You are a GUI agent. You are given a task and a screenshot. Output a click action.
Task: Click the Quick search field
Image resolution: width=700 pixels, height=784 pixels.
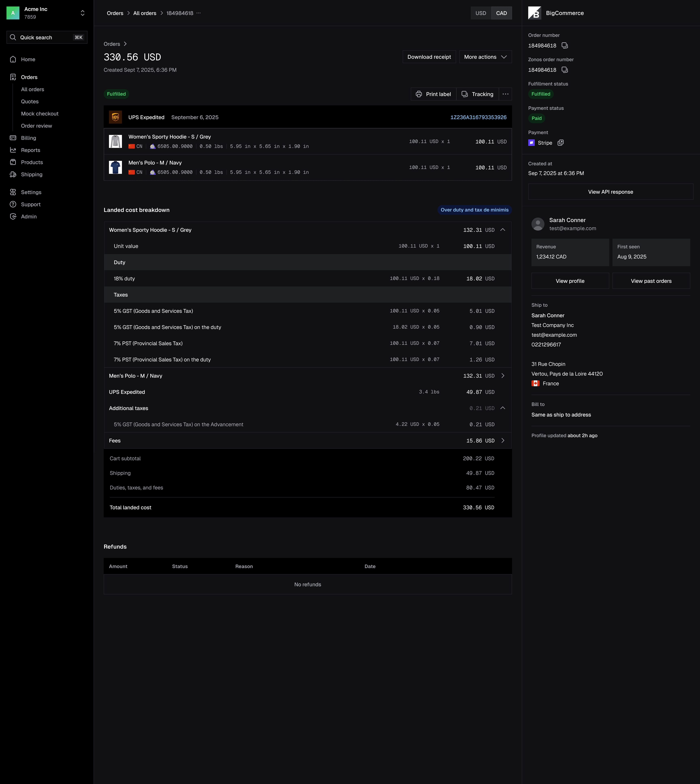(46, 37)
